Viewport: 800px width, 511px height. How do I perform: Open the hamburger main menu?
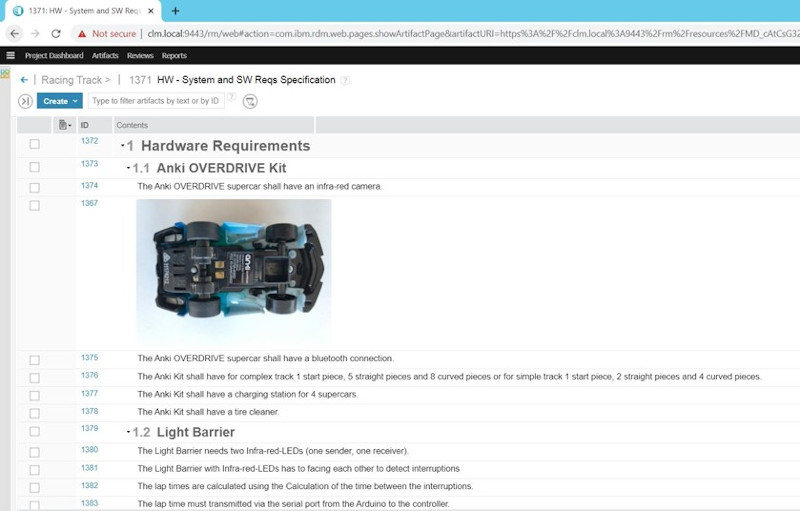tap(10, 56)
